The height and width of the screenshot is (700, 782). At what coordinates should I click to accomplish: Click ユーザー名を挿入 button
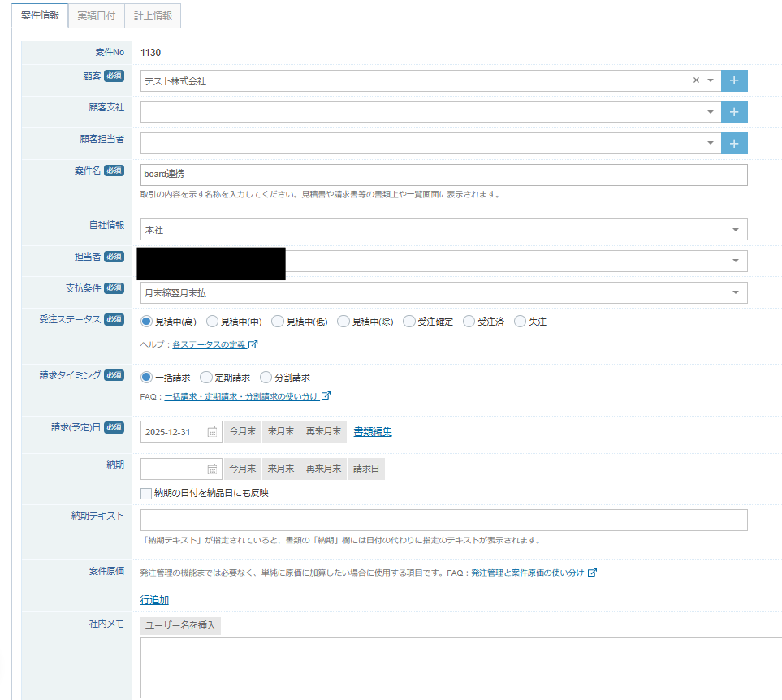tap(180, 625)
